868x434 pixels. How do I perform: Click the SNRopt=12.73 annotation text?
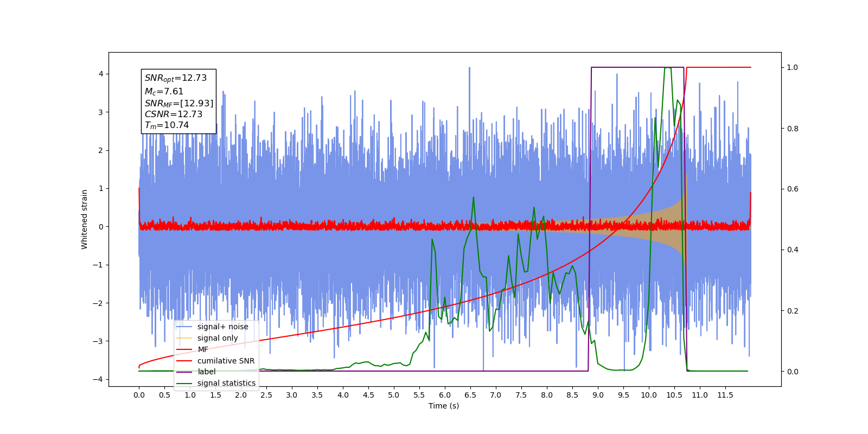pyautogui.click(x=176, y=78)
